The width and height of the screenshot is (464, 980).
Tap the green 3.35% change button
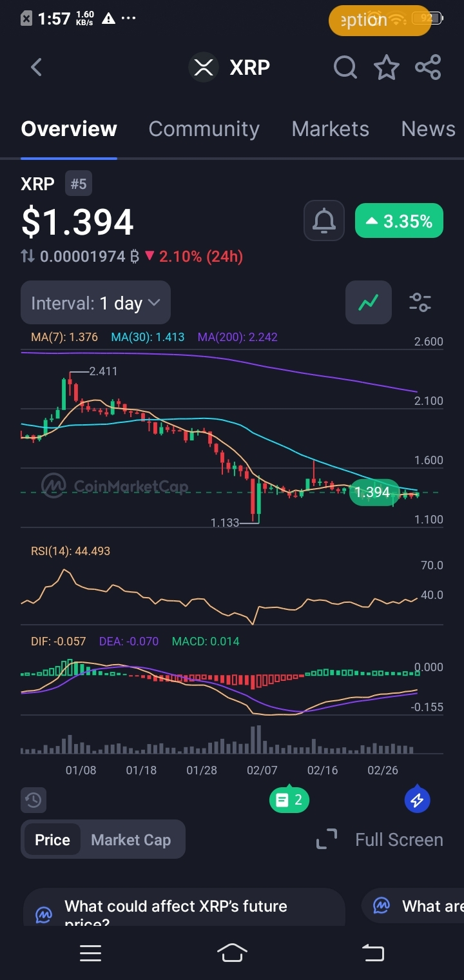coord(399,222)
